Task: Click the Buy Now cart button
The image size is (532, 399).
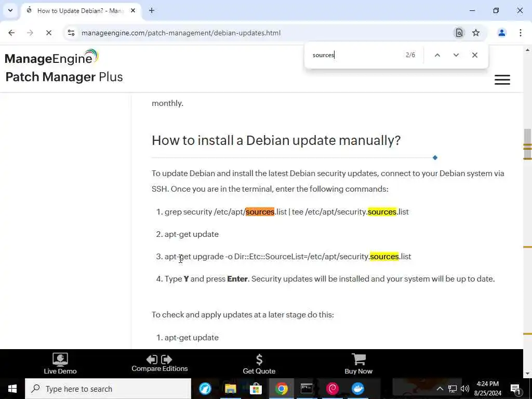Action: click(x=358, y=364)
